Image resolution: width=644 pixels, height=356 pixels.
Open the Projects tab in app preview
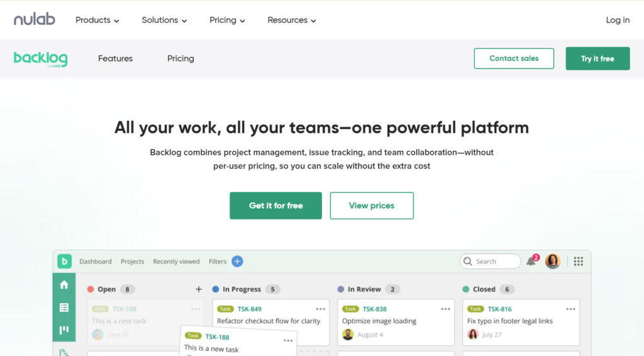[x=132, y=262]
